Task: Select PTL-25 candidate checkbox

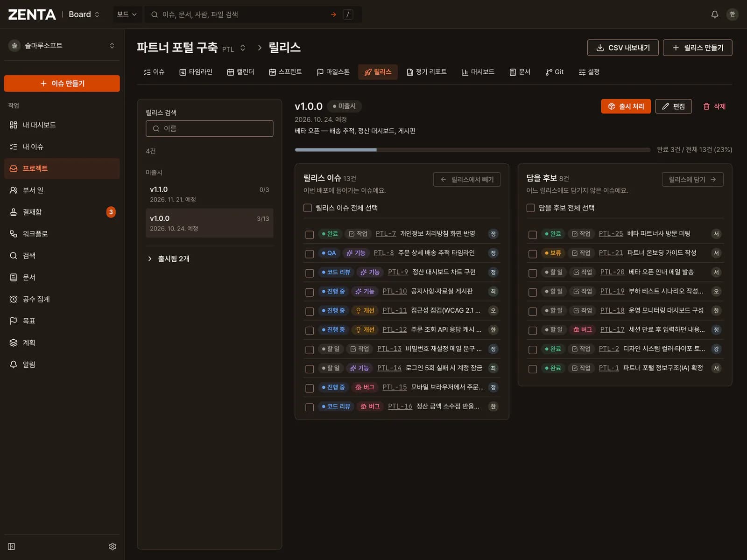Action: [x=533, y=234]
